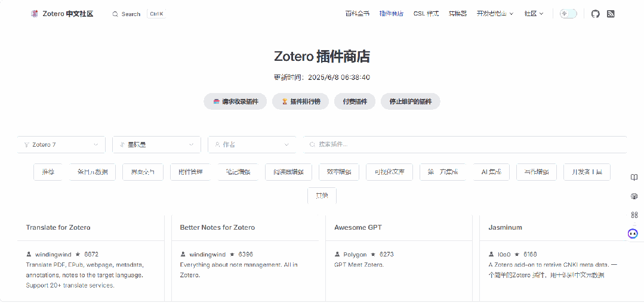Click the update time 2025/6/8 06:38:40
This screenshot has width=644, height=303.
[x=339, y=77]
